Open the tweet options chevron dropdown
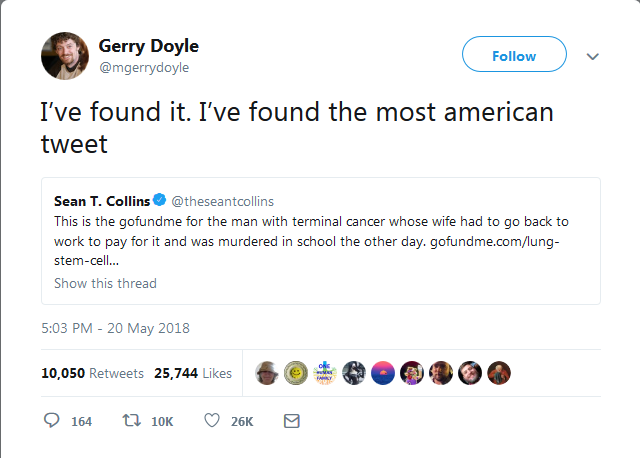 tap(592, 56)
